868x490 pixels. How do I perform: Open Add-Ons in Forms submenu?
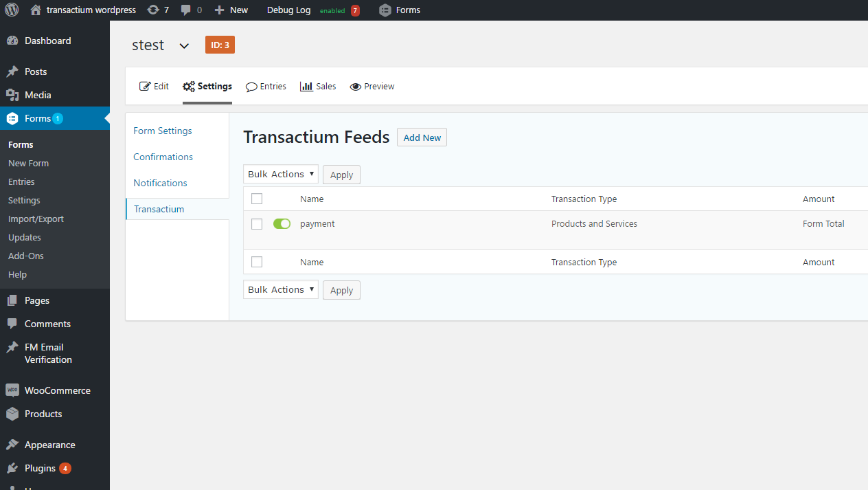(26, 256)
